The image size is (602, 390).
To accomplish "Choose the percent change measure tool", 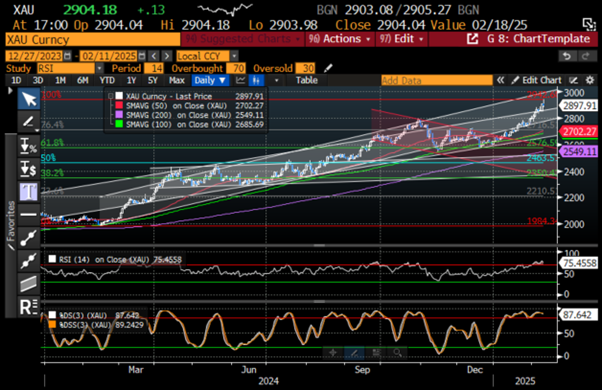I will coord(29,146).
